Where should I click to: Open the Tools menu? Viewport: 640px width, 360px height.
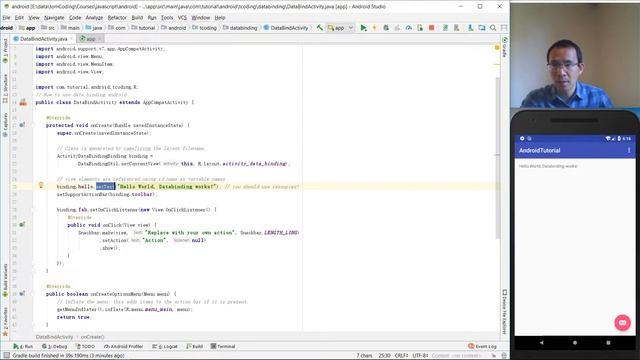coord(167,18)
